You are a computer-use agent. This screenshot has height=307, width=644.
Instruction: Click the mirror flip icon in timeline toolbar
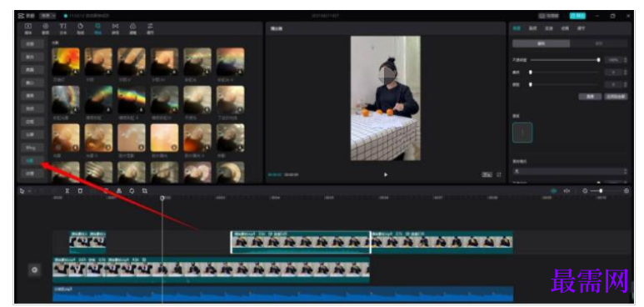coord(118,191)
